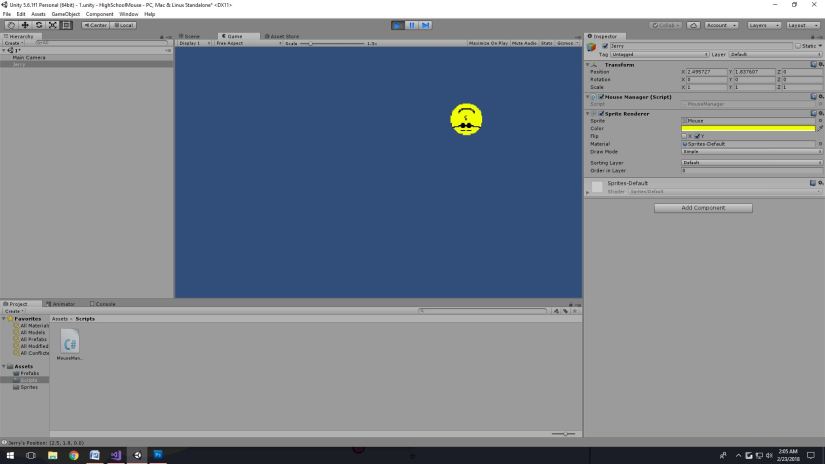Open the MouseManager C# script asset
The image size is (825, 464).
70,344
